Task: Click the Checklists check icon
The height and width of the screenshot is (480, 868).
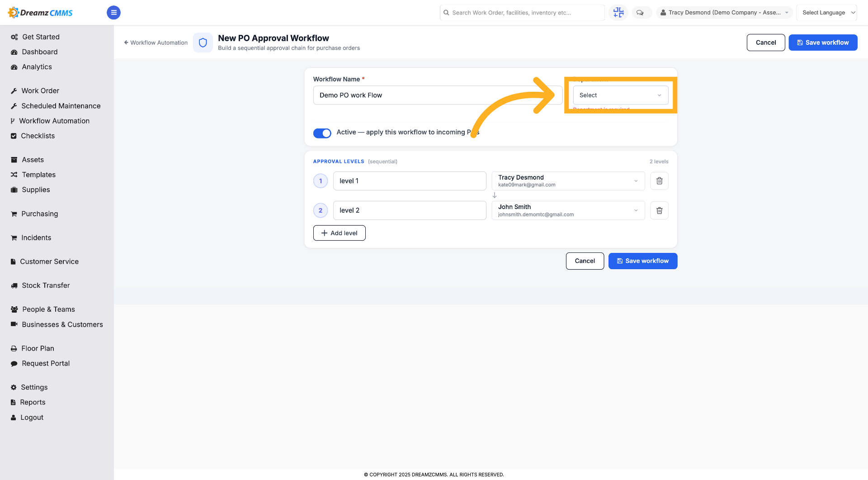Action: click(14, 136)
